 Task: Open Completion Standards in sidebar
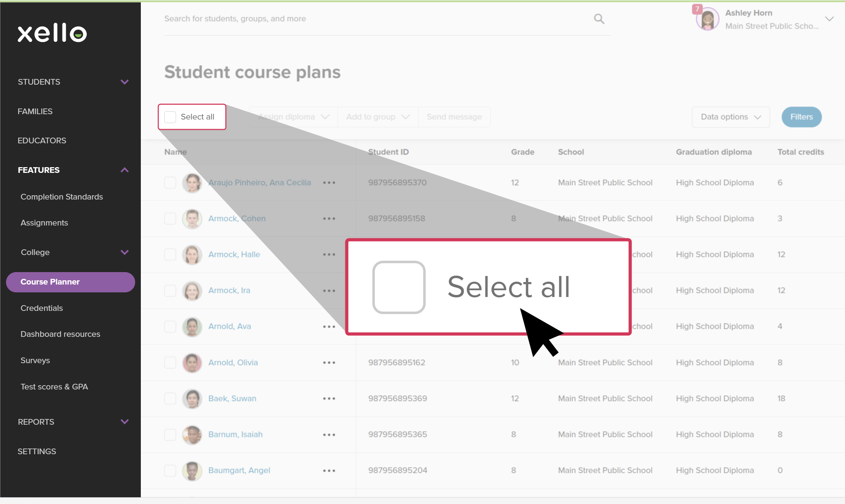click(62, 197)
